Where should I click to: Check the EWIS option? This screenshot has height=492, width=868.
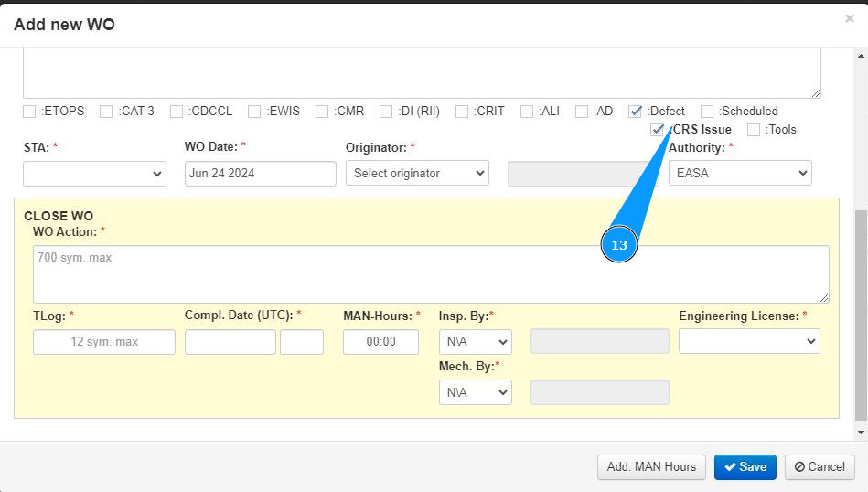coord(255,112)
